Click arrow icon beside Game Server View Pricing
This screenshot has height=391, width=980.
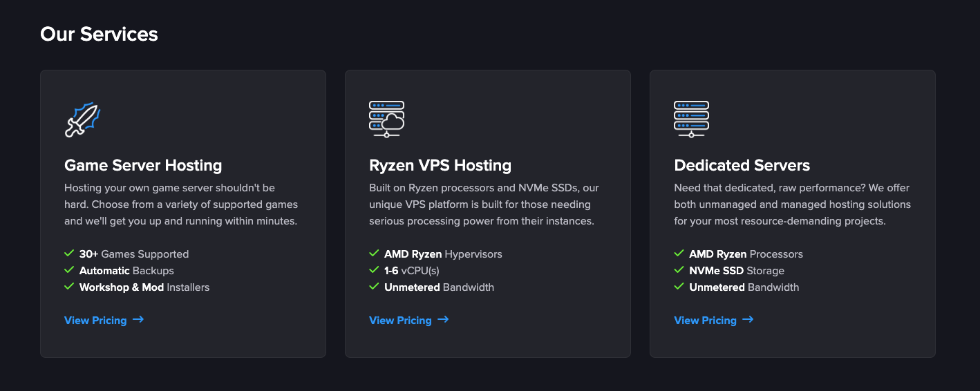tap(138, 320)
